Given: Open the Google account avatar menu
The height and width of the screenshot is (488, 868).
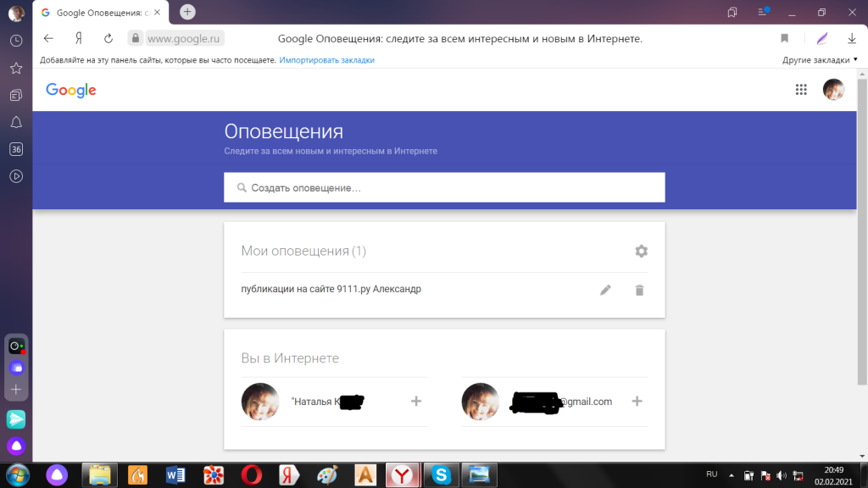Looking at the screenshot, I should click(833, 90).
